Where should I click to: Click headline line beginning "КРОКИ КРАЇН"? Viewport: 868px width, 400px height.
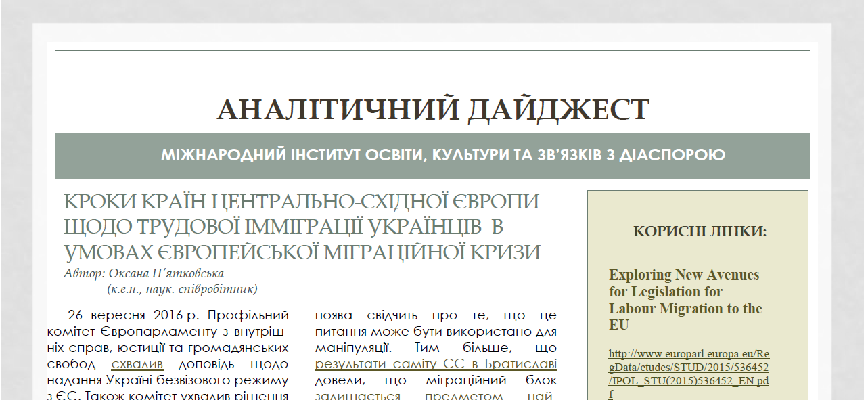[301, 202]
